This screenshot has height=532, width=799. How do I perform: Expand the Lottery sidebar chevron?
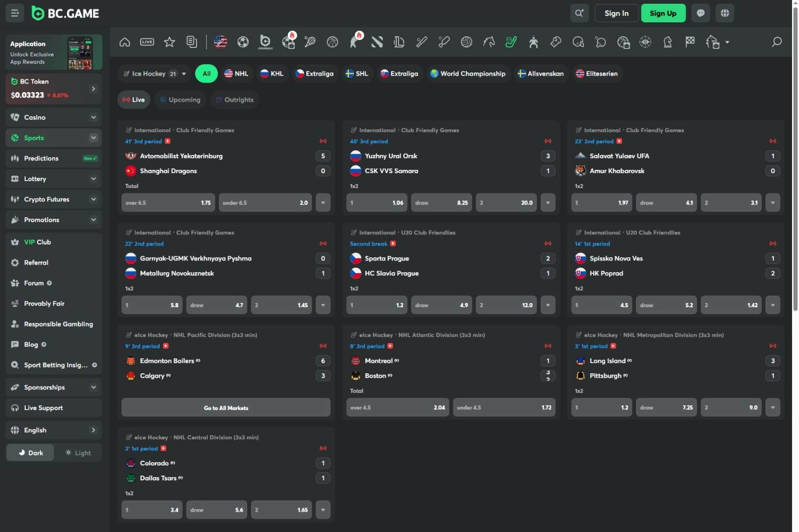[x=93, y=179]
